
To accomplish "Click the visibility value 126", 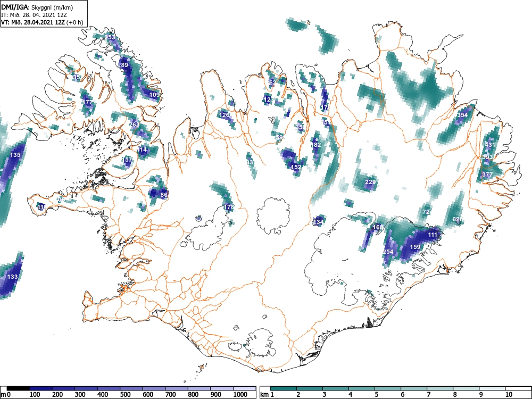I will pyautogui.click(x=224, y=115).
